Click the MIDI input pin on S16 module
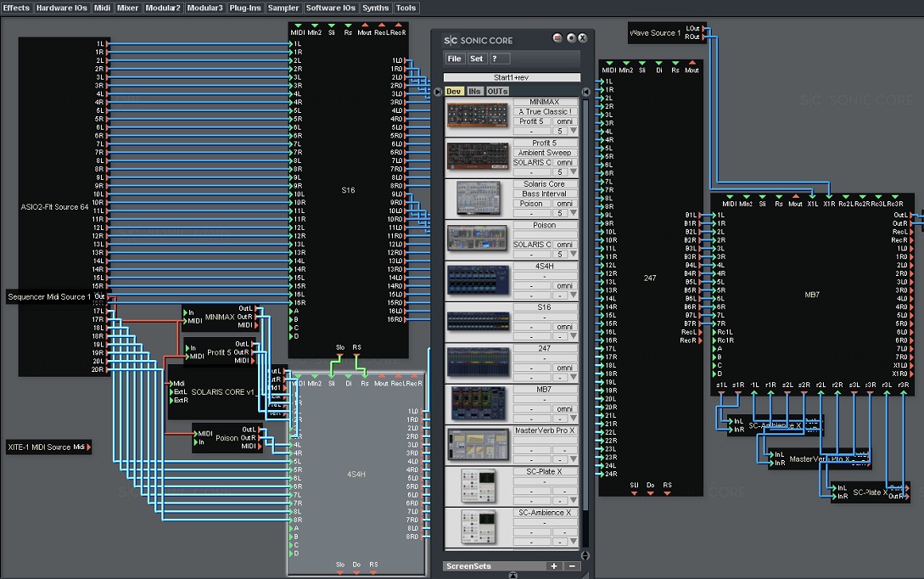The height and width of the screenshot is (579, 924). point(298,26)
